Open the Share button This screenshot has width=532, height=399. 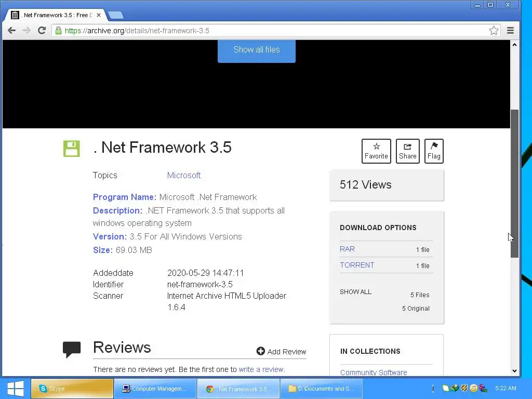407,151
